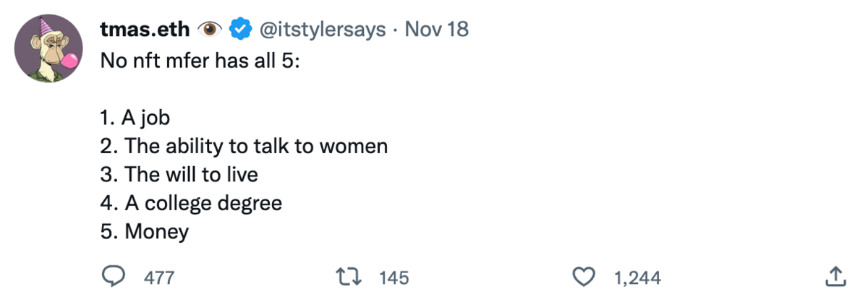This screenshot has height=302, width=868.
Task: Click the 1,244 likes count
Action: tap(637, 277)
